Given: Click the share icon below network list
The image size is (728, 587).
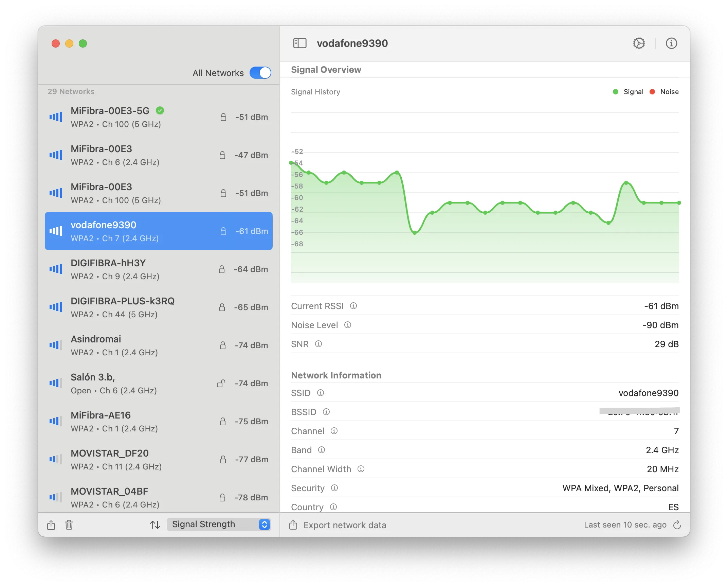Looking at the screenshot, I should 51,525.
